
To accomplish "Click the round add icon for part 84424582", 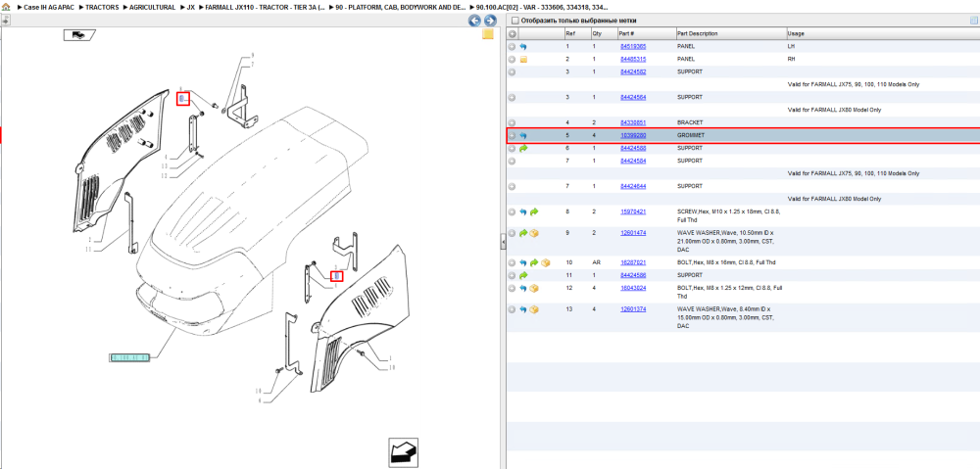I will tap(512, 71).
